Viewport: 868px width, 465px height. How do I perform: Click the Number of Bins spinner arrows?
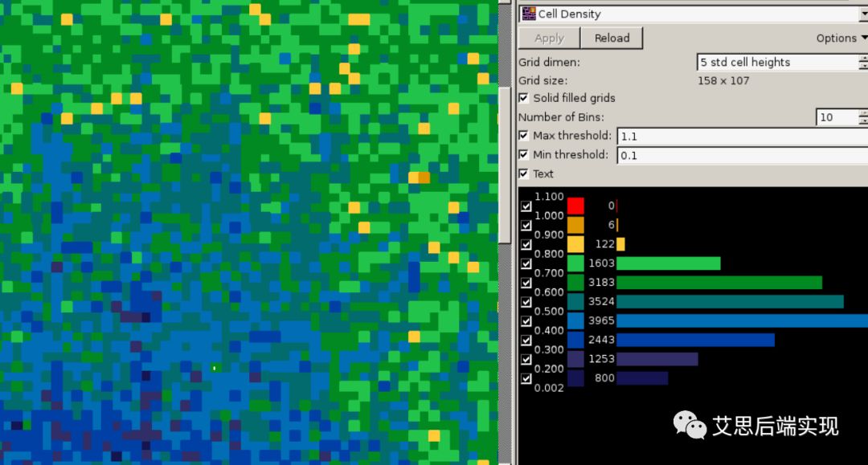pos(863,117)
